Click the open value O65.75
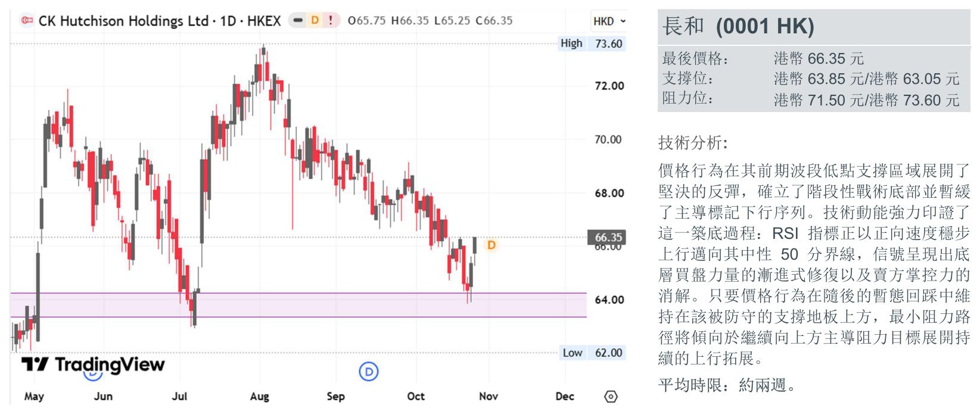The width and height of the screenshot is (980, 414). click(x=367, y=21)
